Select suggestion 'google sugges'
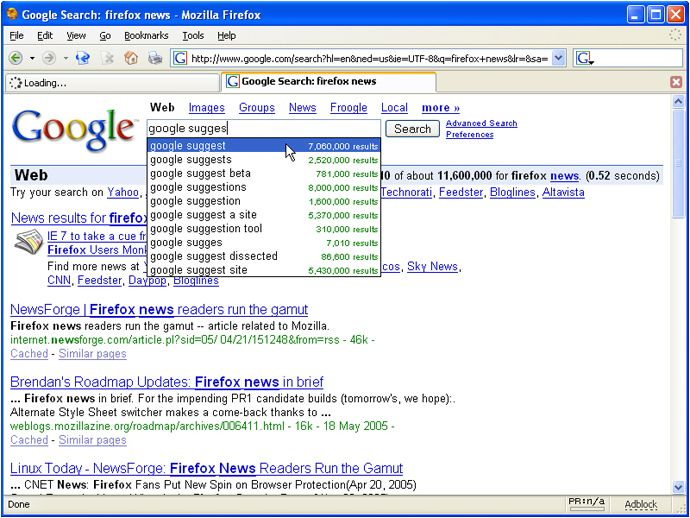690x518 pixels. (x=264, y=242)
